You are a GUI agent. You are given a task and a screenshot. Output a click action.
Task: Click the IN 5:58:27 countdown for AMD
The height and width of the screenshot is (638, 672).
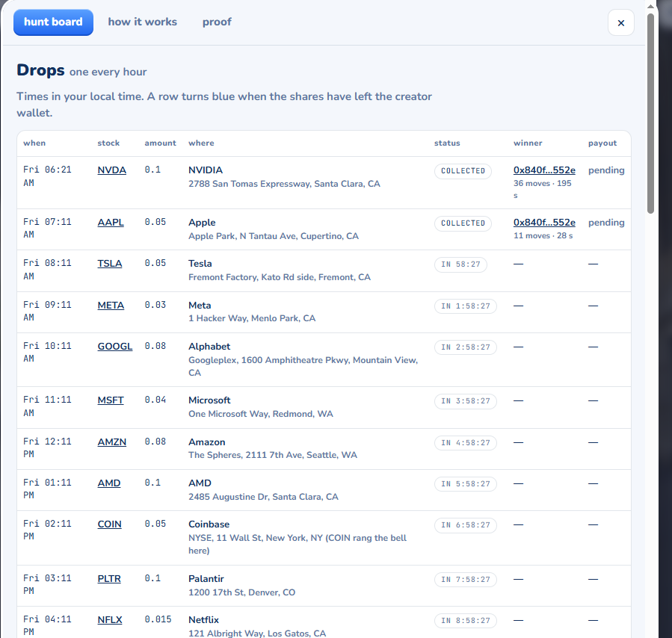[x=466, y=484]
